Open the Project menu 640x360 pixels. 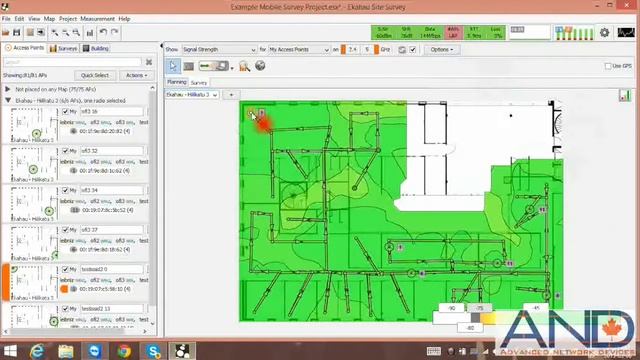(68, 19)
